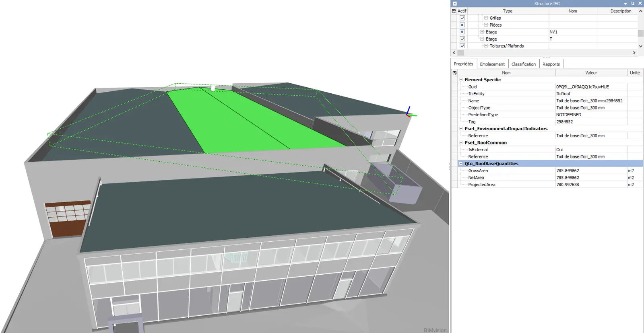The width and height of the screenshot is (644, 333).
Task: Select the GrossArea value cell
Action: [590, 171]
